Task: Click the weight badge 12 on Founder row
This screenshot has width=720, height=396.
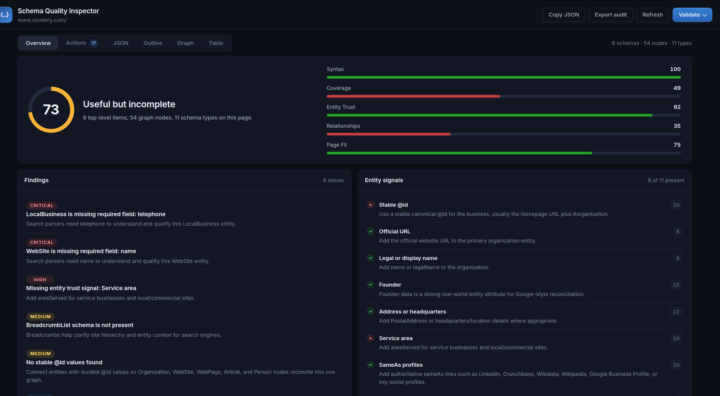Action: click(676, 285)
